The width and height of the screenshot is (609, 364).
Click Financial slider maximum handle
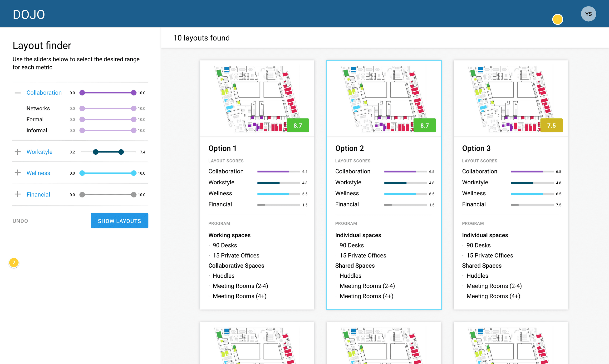pyautogui.click(x=134, y=195)
